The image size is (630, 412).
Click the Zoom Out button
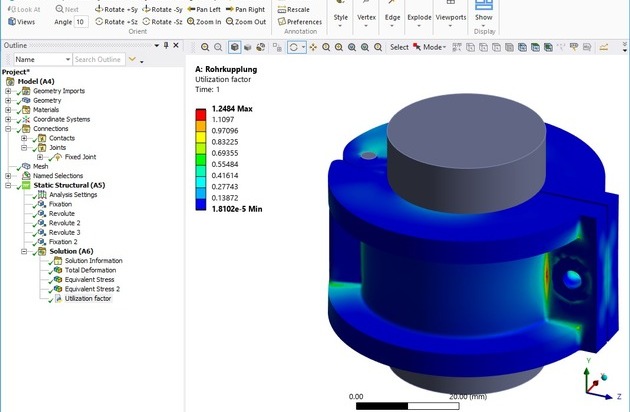coord(250,21)
